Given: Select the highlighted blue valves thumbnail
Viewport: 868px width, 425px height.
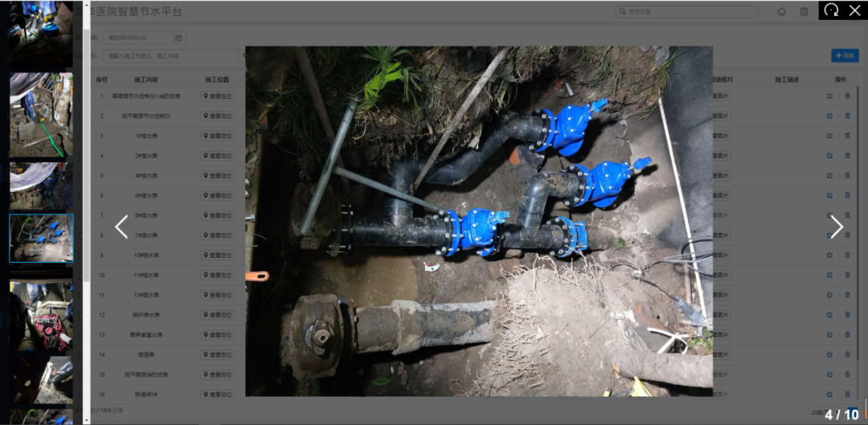Looking at the screenshot, I should (41, 238).
